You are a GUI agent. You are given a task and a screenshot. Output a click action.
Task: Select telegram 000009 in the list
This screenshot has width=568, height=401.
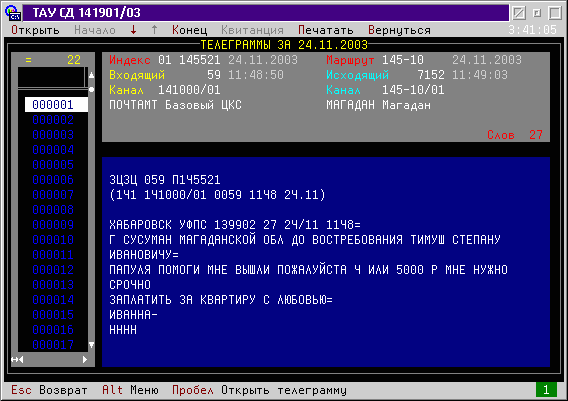click(53, 225)
